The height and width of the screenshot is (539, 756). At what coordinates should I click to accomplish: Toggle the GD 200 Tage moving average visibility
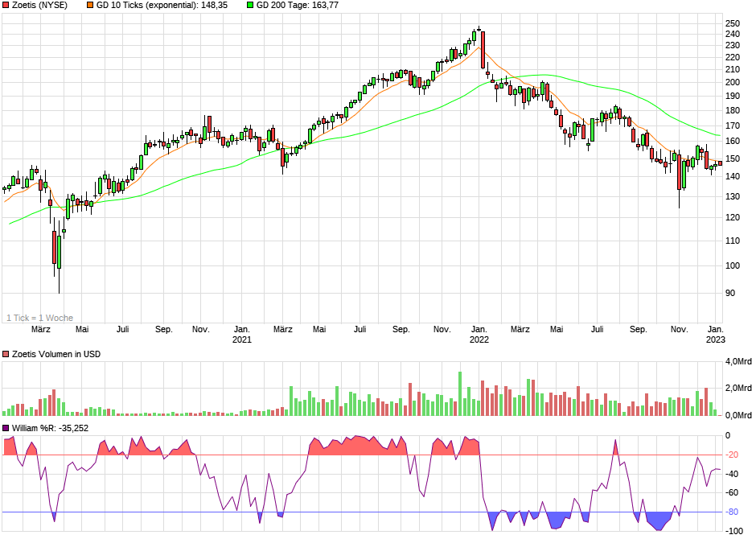click(250, 6)
